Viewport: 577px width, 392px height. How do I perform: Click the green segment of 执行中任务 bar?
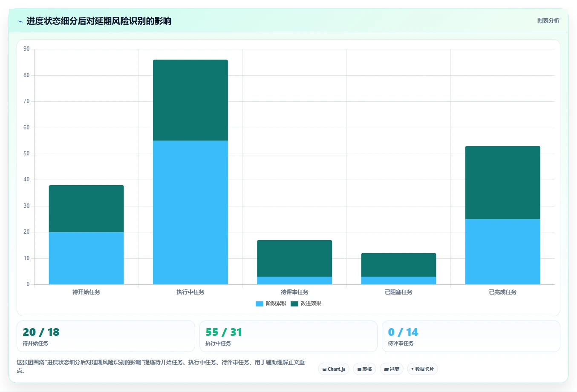[x=190, y=100]
